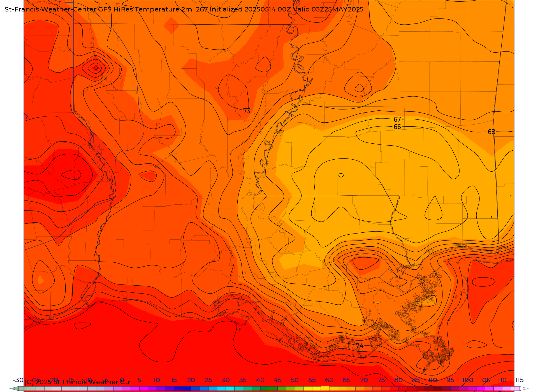Screen dimensions: 538x392
Task: Click the '73' contour label
Action: click(x=247, y=111)
